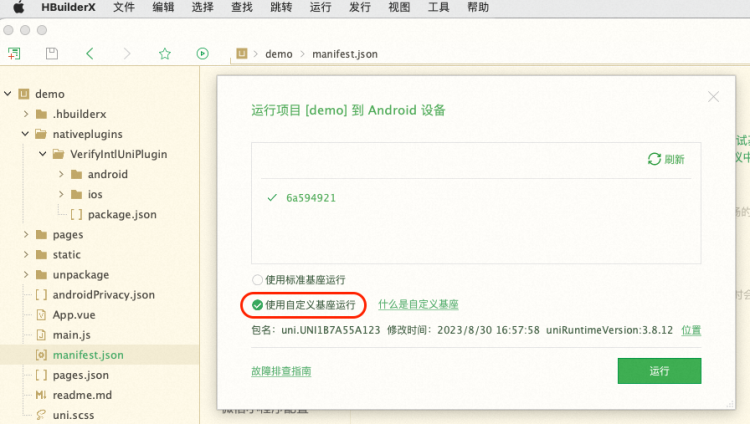The height and width of the screenshot is (424, 750).
Task: Close the run-to-Android dialog
Action: coord(713,97)
